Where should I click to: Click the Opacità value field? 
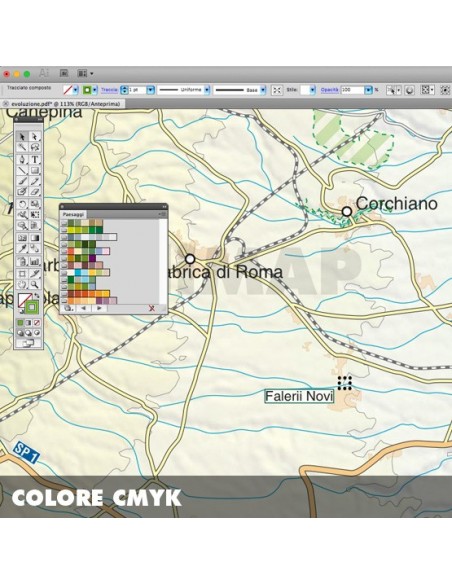[x=353, y=90]
